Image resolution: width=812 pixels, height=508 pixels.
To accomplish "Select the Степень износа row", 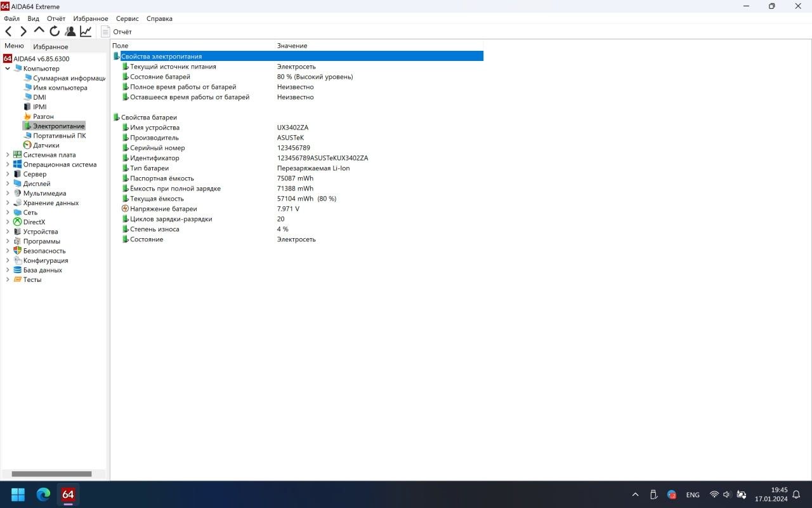I will pyautogui.click(x=298, y=229).
